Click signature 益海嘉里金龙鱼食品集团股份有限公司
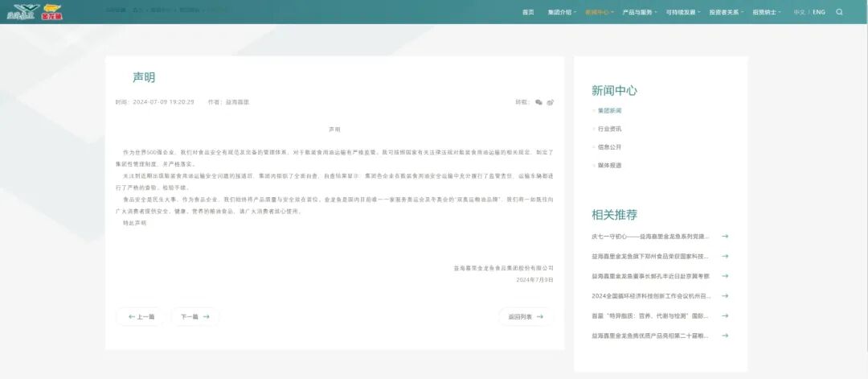868x379 pixels. coord(503,268)
